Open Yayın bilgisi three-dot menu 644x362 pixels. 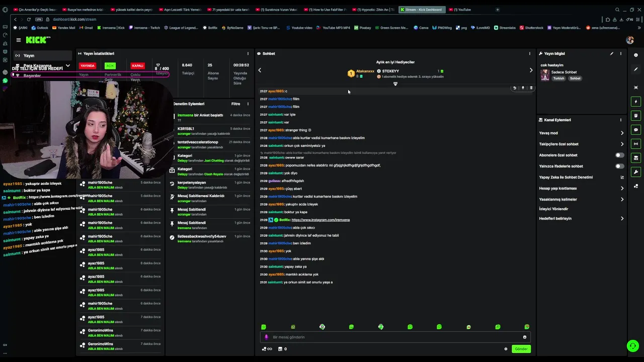pyautogui.click(x=620, y=53)
